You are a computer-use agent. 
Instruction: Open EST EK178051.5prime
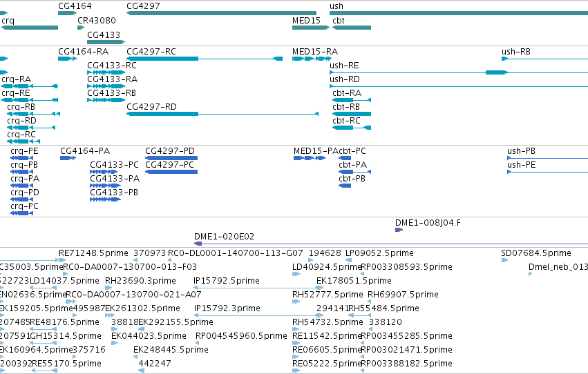click(x=354, y=281)
